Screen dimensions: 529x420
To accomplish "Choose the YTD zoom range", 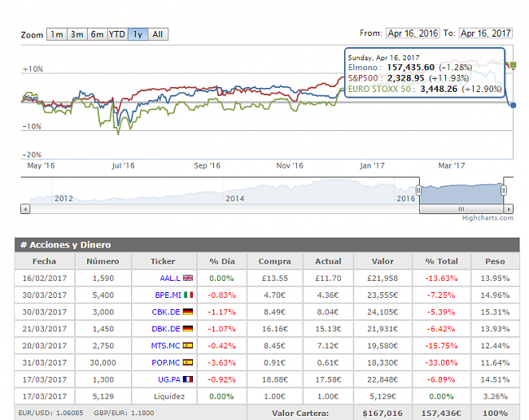I will coord(117,34).
